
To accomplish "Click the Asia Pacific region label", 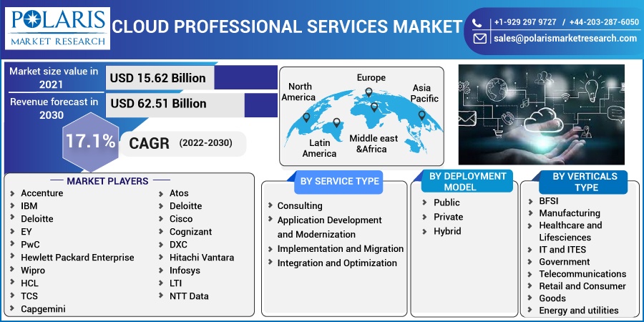I will (x=424, y=93).
